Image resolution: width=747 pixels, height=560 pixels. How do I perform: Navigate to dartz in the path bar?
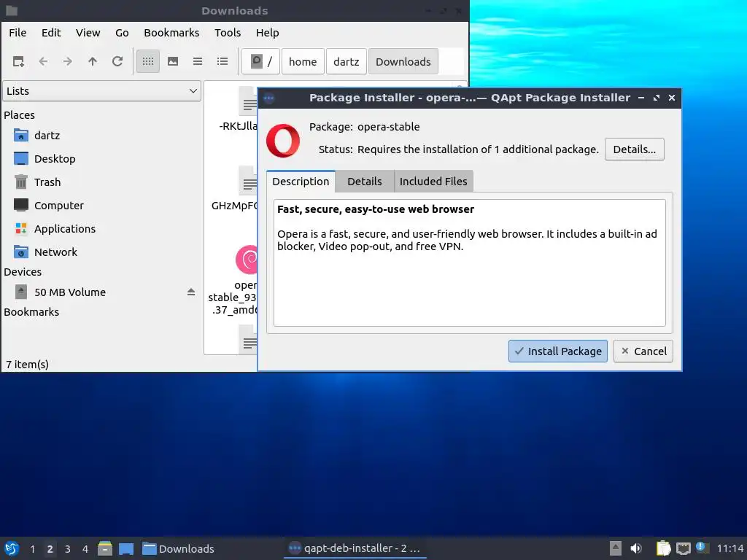[x=347, y=61]
